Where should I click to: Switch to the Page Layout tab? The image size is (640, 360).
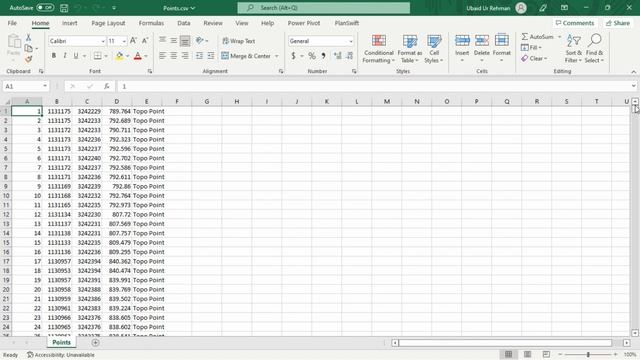[108, 23]
